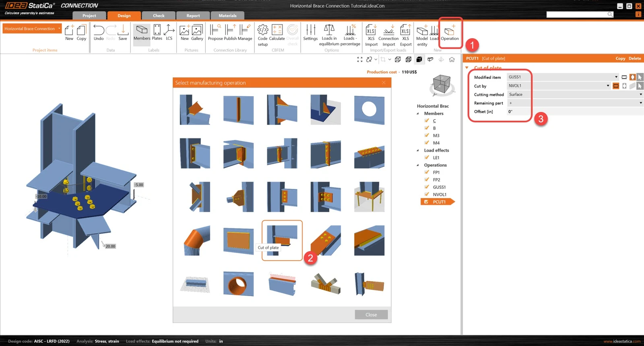Click the Close button in the dialog
Viewport: 644px width, 346px height.
(x=371, y=315)
